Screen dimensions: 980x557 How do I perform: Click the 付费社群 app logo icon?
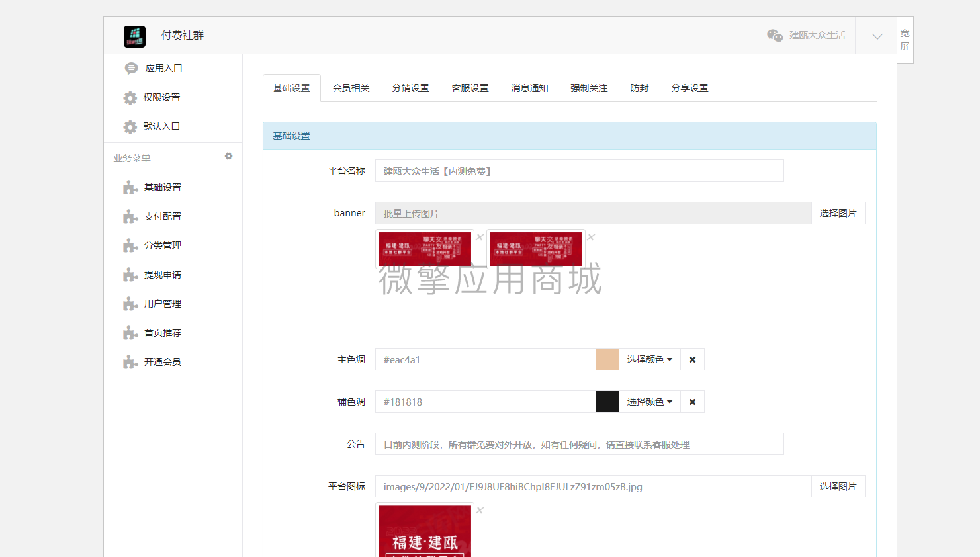(134, 36)
